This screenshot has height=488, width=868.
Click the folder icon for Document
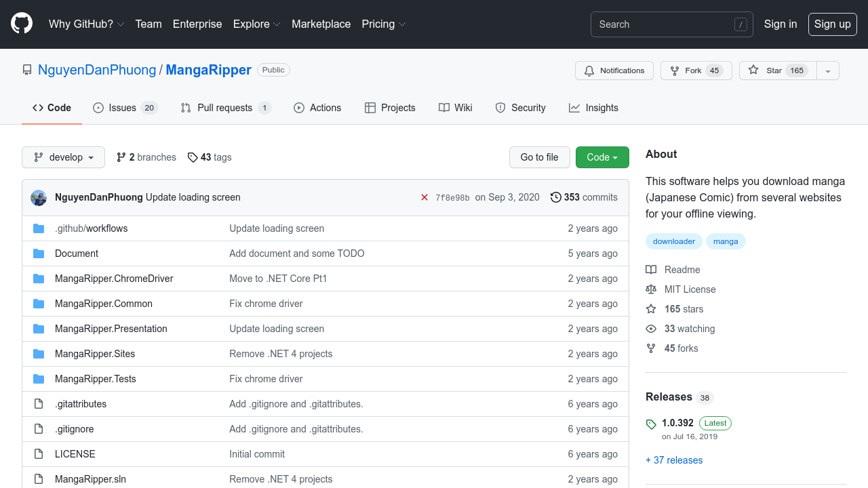[x=39, y=253]
